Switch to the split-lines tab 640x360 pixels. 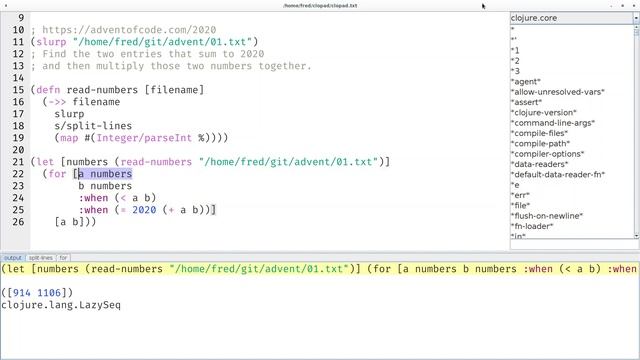41,258
